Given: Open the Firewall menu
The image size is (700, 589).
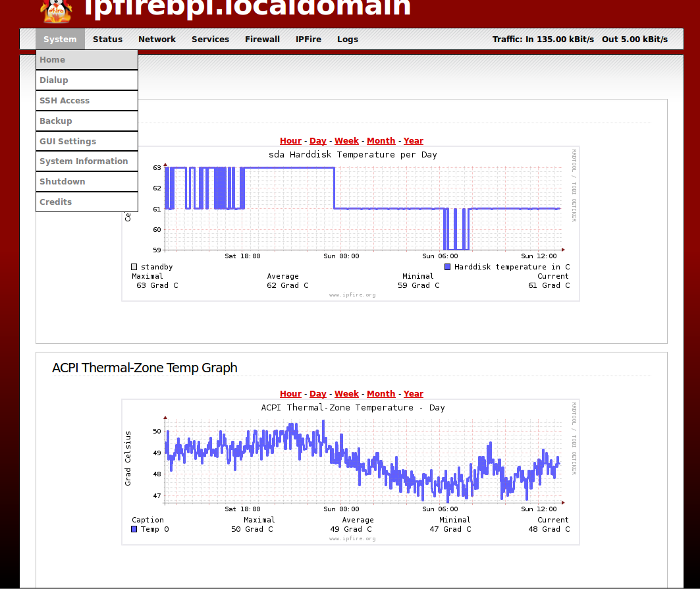Looking at the screenshot, I should click(x=263, y=40).
